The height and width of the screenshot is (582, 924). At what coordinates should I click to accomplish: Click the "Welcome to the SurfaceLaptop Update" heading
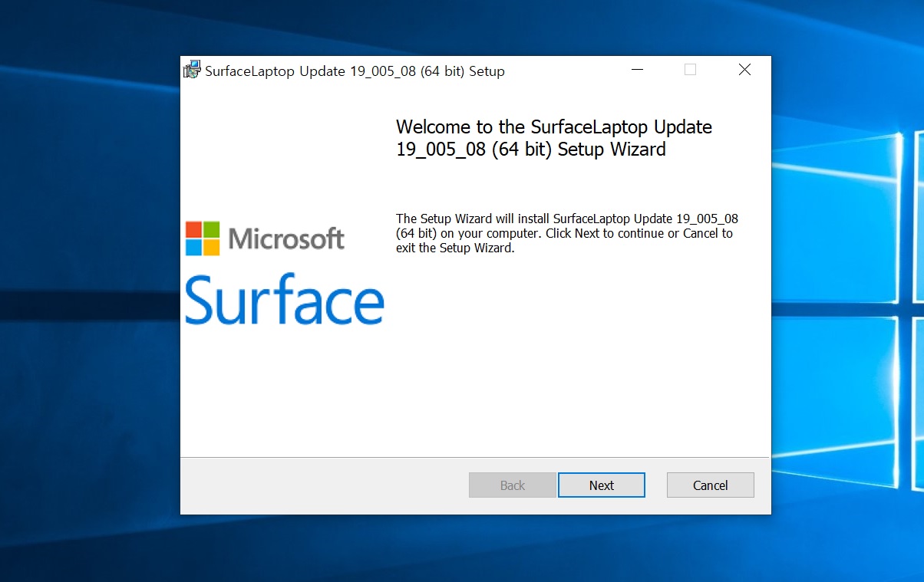(x=554, y=138)
